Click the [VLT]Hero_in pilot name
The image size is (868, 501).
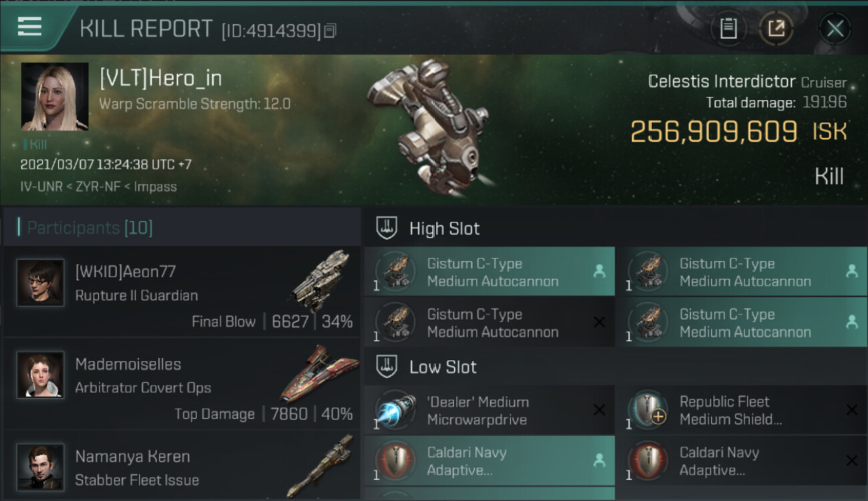point(160,79)
